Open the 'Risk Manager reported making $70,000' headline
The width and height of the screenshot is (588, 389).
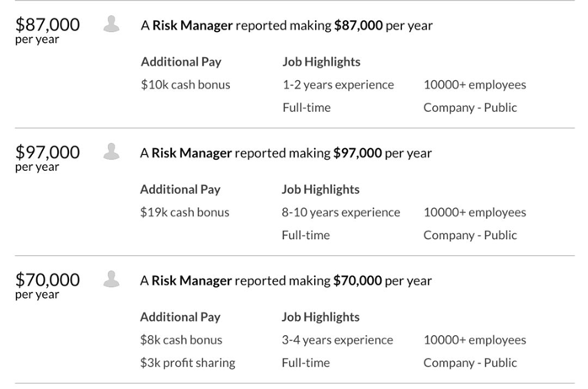(286, 280)
